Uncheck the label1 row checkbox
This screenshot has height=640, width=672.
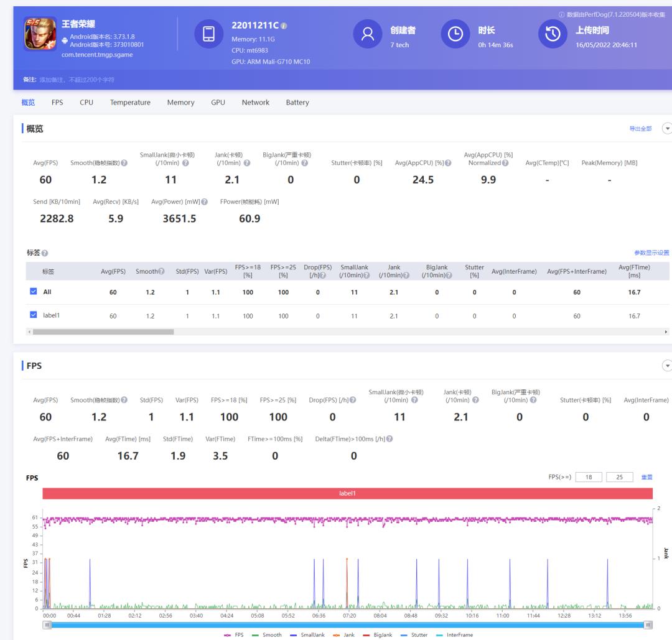coord(34,315)
